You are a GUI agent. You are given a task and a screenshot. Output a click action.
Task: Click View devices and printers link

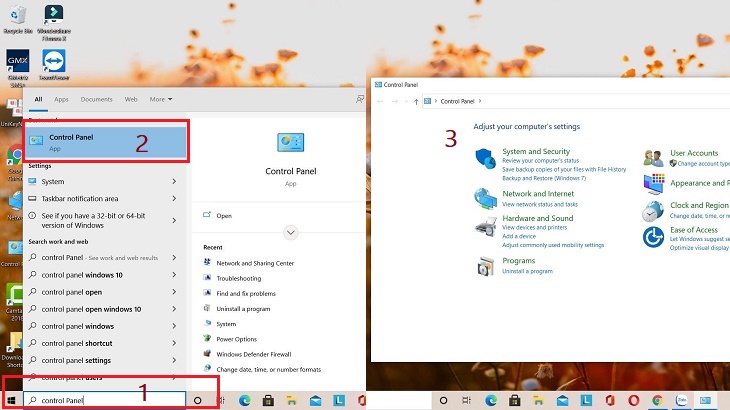pos(534,228)
